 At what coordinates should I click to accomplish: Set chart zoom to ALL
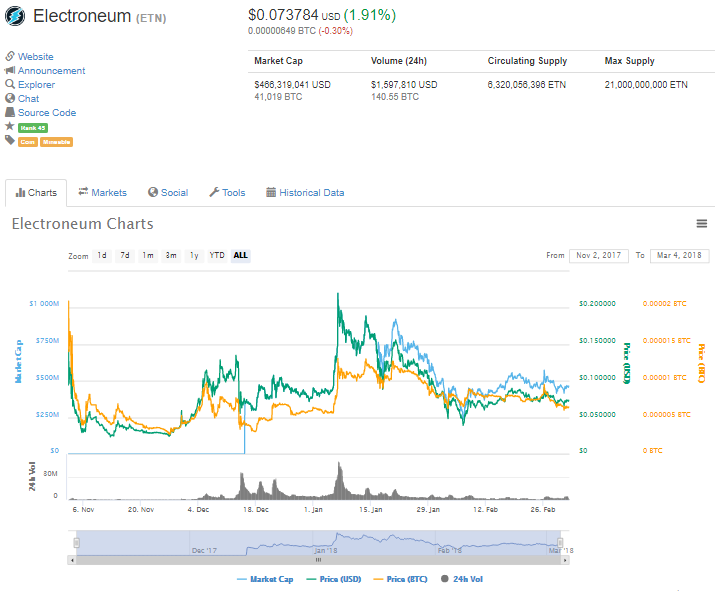click(241, 255)
